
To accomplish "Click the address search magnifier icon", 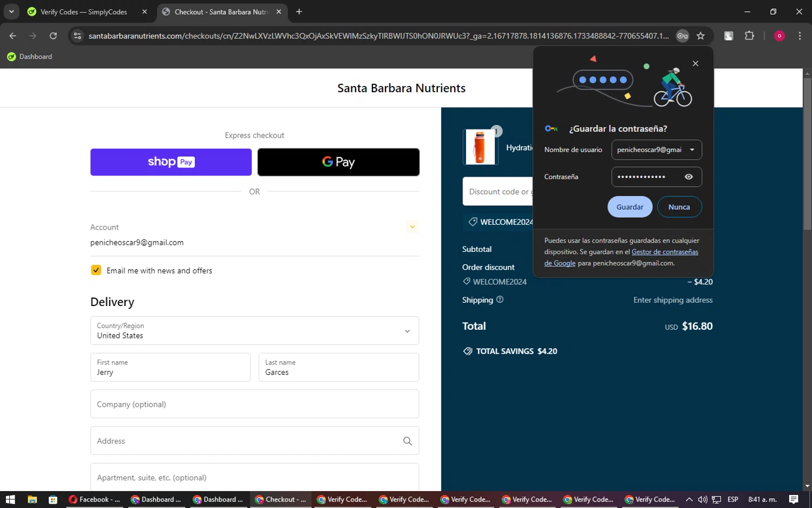I will pos(407,441).
